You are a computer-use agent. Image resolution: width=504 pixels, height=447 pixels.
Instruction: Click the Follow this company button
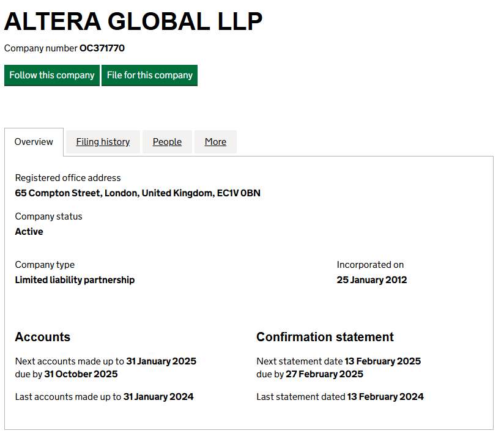pos(52,75)
